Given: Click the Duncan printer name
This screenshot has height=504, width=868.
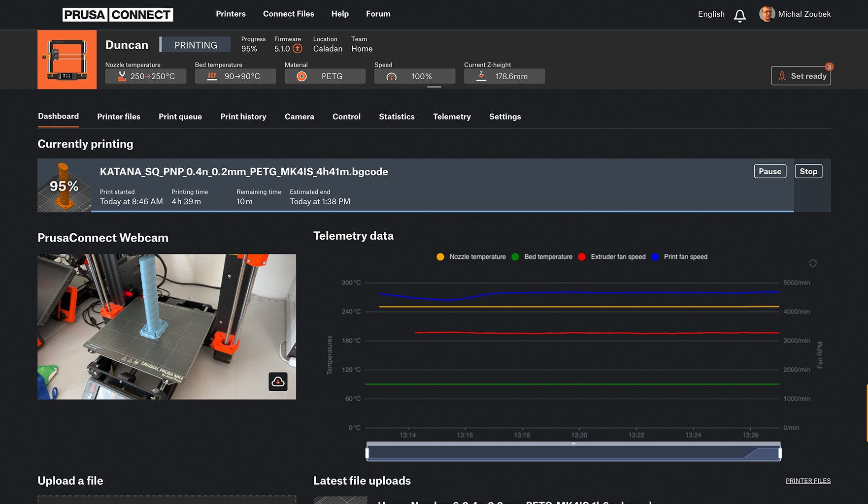Looking at the screenshot, I should pos(127,45).
